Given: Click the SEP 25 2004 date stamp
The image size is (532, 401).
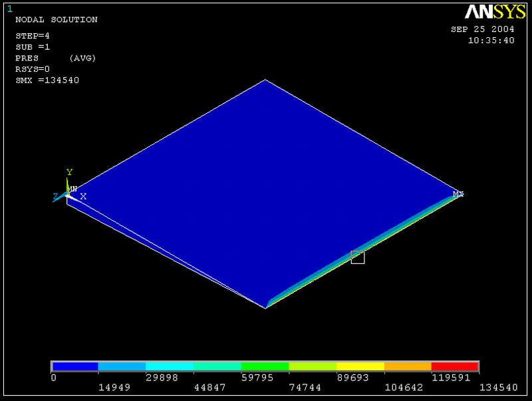Looking at the screenshot, I should 482,29.
